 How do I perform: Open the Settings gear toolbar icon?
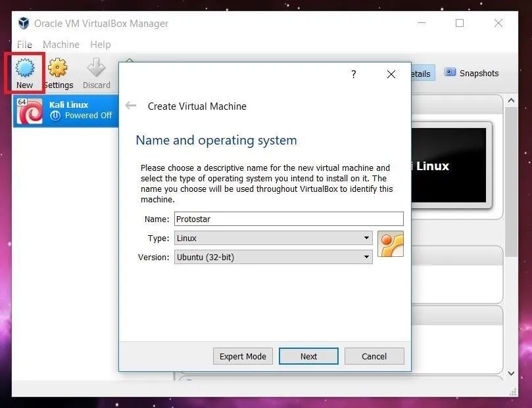[x=58, y=67]
